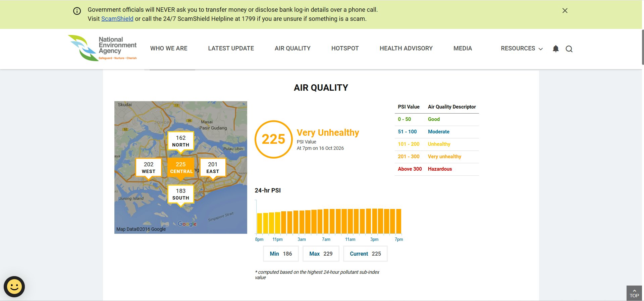Select the South 183 map marker
Screen dimensions: 644x301
tap(181, 195)
